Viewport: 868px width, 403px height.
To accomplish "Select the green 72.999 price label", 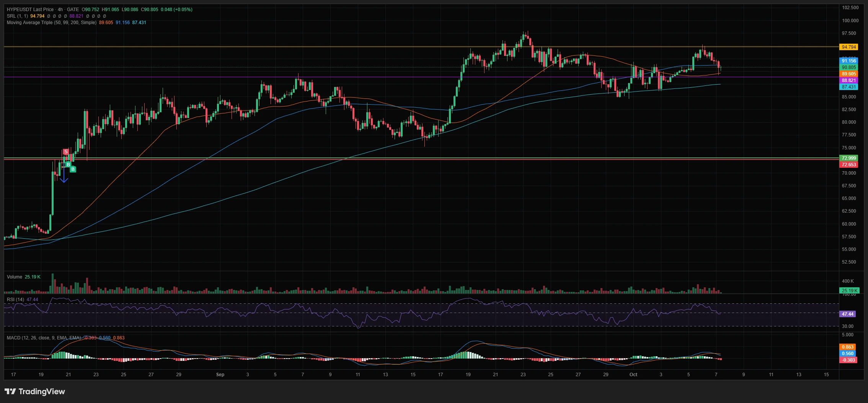I will (x=849, y=158).
